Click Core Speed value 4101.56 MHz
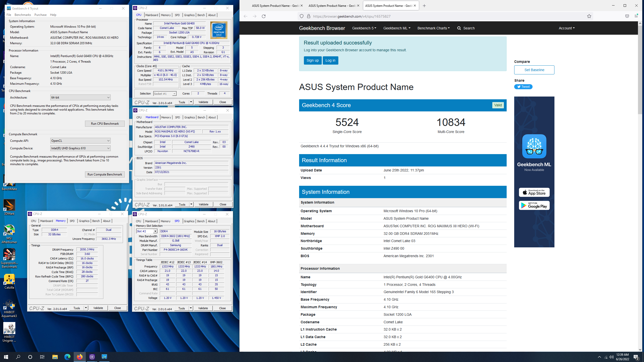 (x=166, y=71)
